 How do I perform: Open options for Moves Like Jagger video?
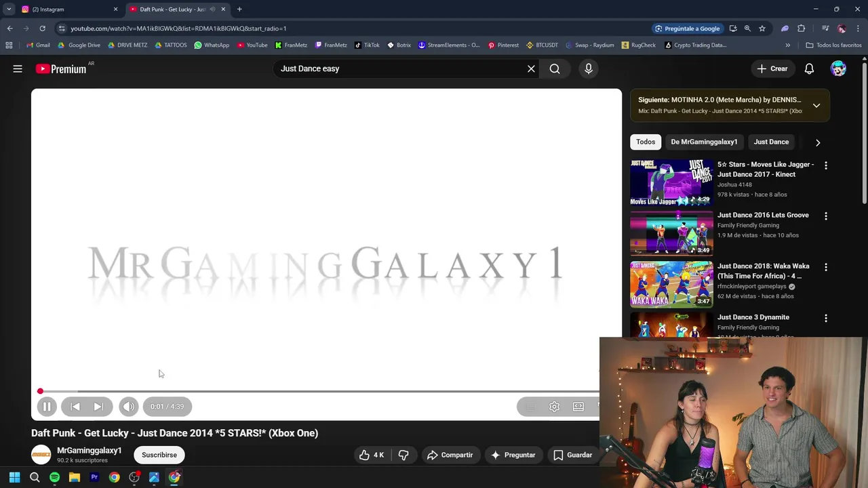[825, 165]
